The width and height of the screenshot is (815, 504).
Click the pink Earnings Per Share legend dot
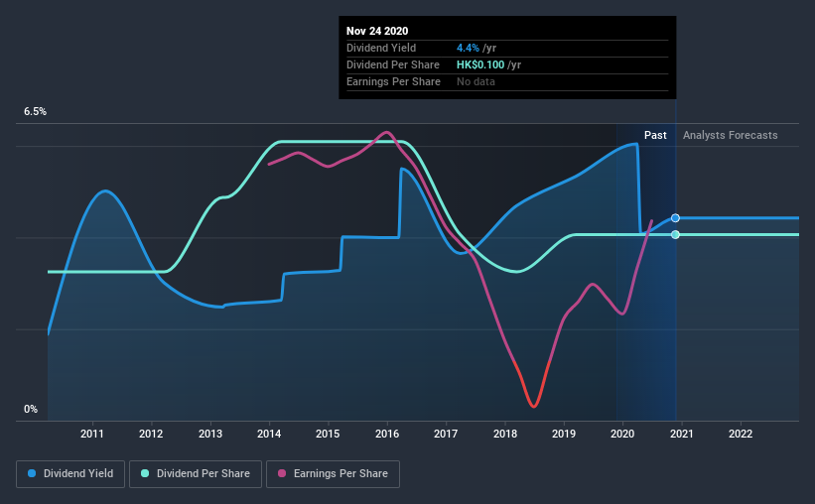282,473
